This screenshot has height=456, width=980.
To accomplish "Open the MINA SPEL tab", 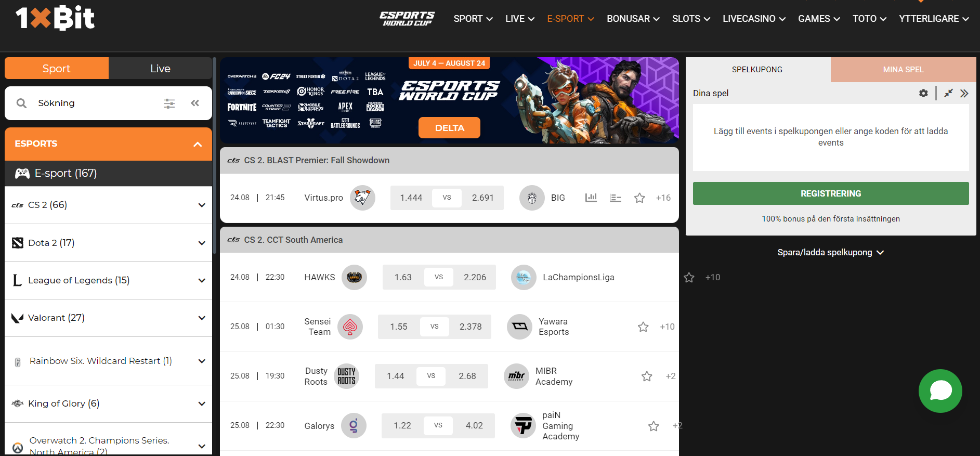I will point(903,70).
